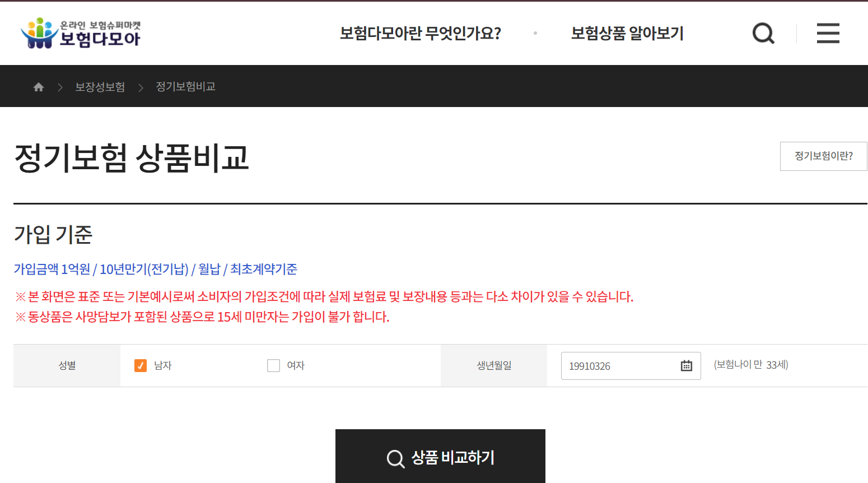The image size is (868, 483).
Task: Click the 정기보험이란? button
Action: (823, 156)
